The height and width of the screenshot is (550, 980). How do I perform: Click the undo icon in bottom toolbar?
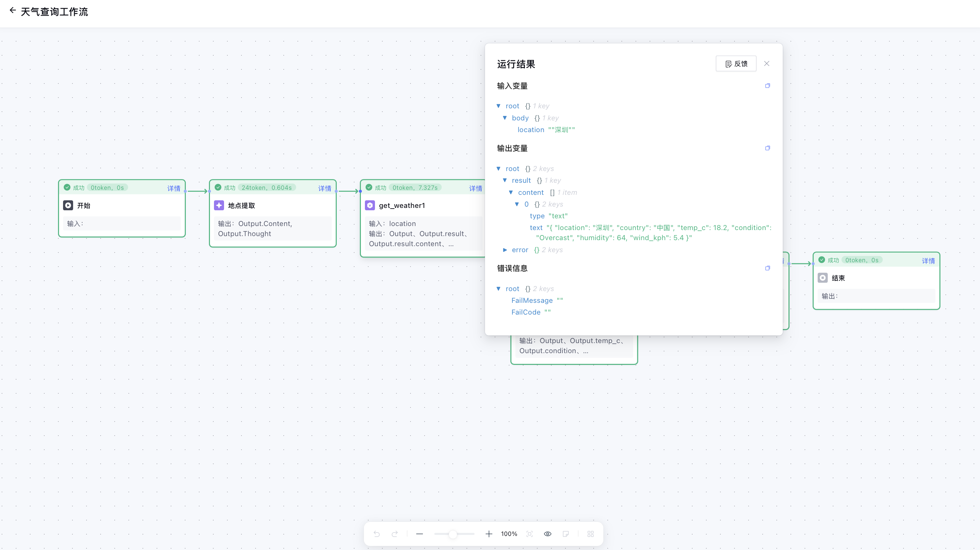[x=377, y=534]
